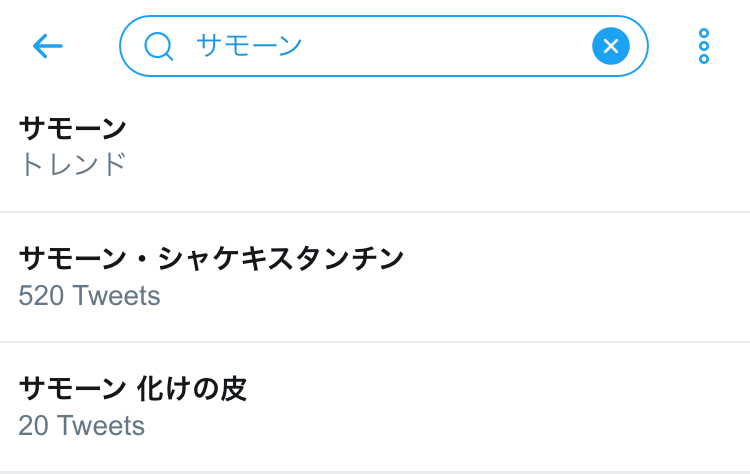This screenshot has height=474, width=750.
Task: Open the three-dot overflow menu
Action: 704,46
